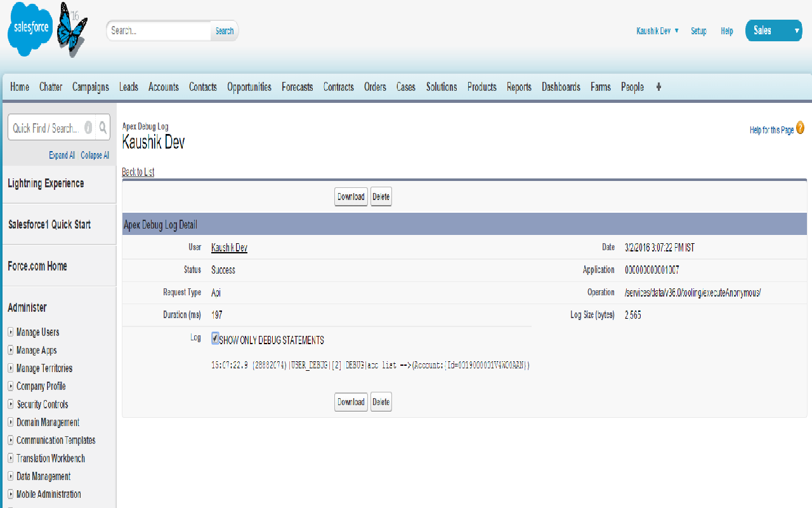Click the USER_DEBUG log line text
812x508 pixels.
click(370, 365)
